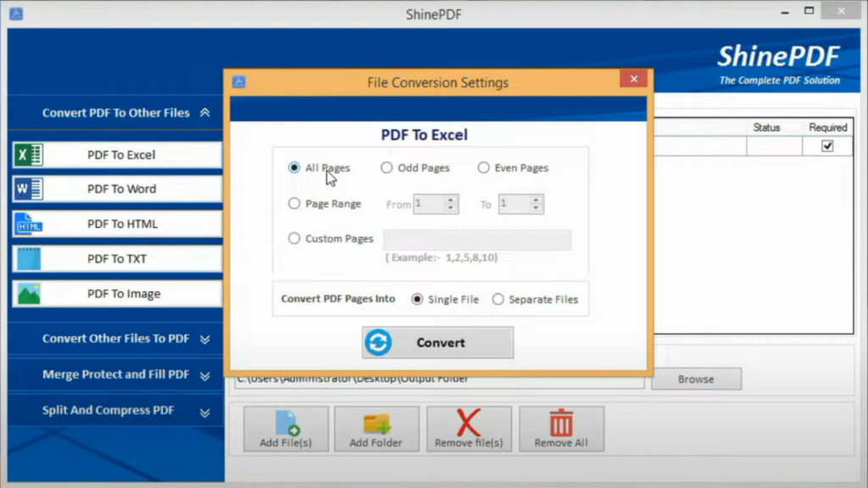Click Remove file(s) button
The height and width of the screenshot is (488, 868).
469,429
